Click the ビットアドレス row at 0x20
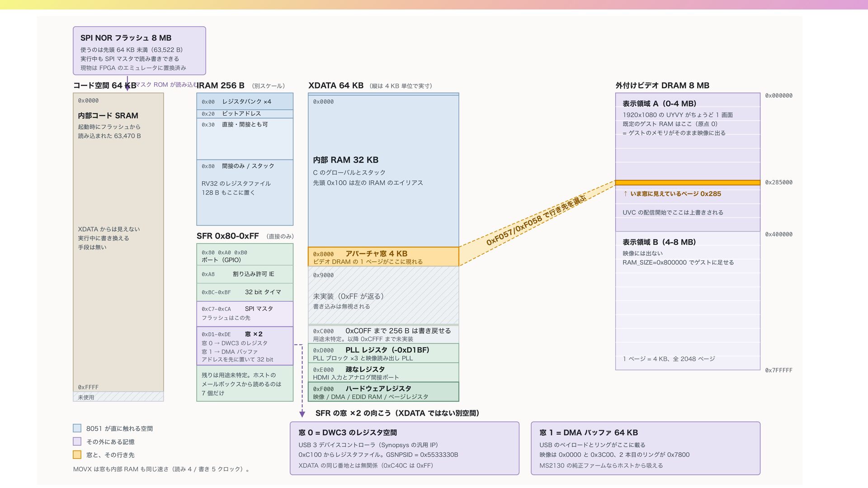This screenshot has height=488, width=868. [x=245, y=114]
